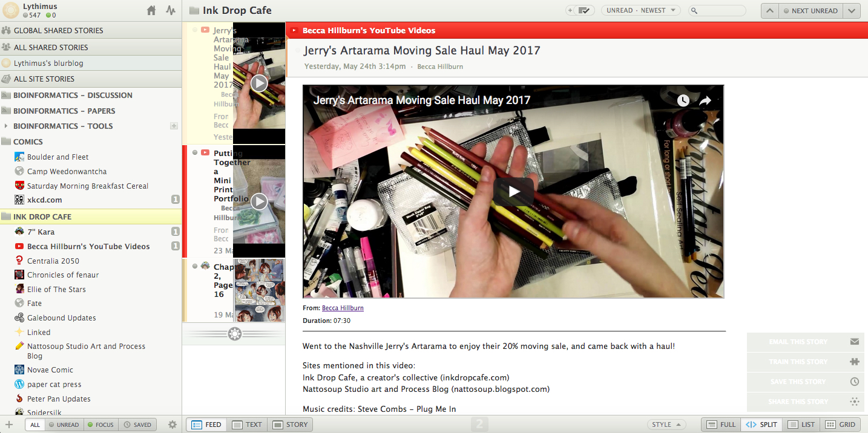Click Save This Story
This screenshot has height=433, width=868.
806,382
